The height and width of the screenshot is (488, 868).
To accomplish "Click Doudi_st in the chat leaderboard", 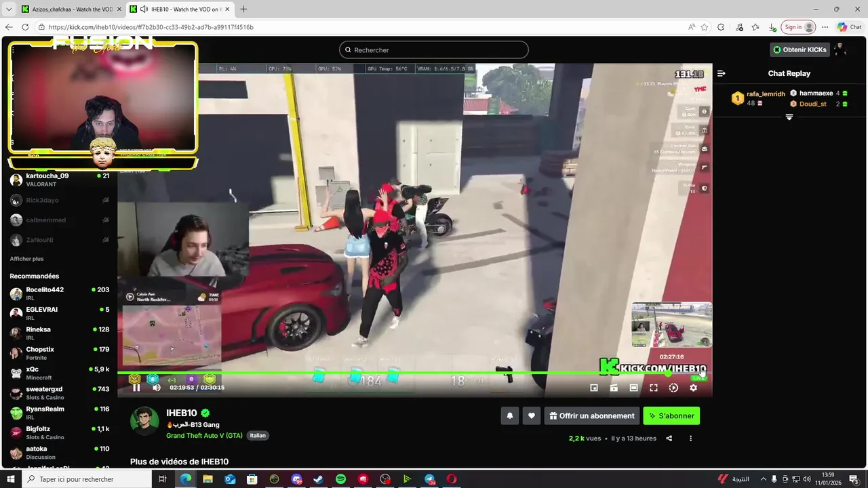I will point(813,104).
